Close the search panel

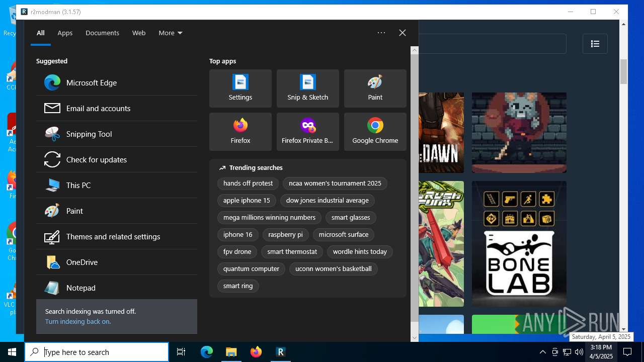[x=403, y=33]
